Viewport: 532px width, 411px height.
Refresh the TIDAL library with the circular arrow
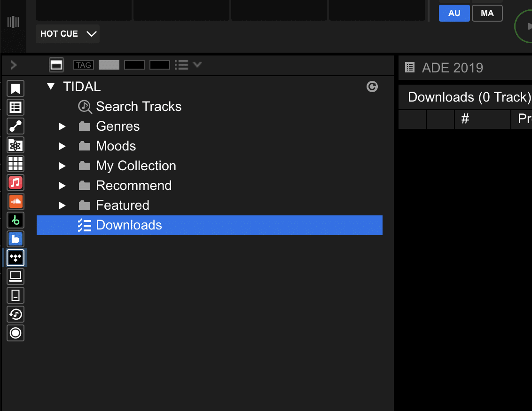[x=372, y=87]
